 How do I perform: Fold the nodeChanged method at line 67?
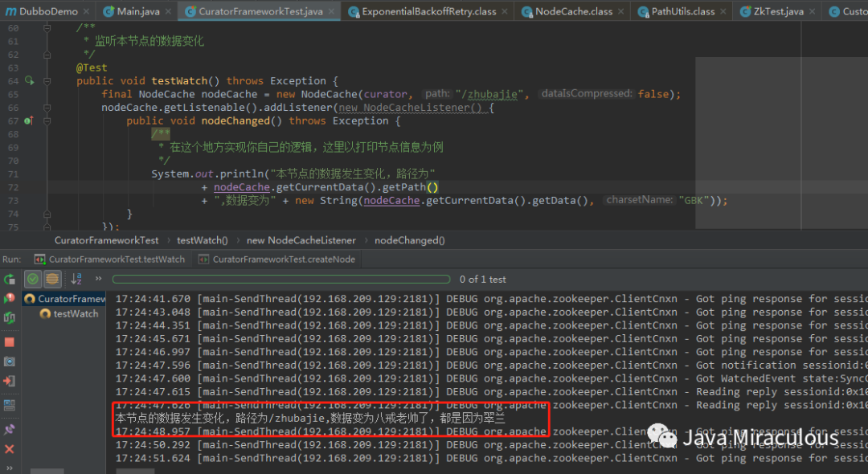[x=47, y=121]
